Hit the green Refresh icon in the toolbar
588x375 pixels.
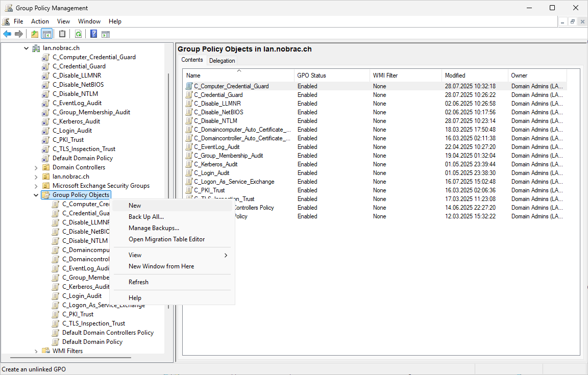tap(78, 34)
